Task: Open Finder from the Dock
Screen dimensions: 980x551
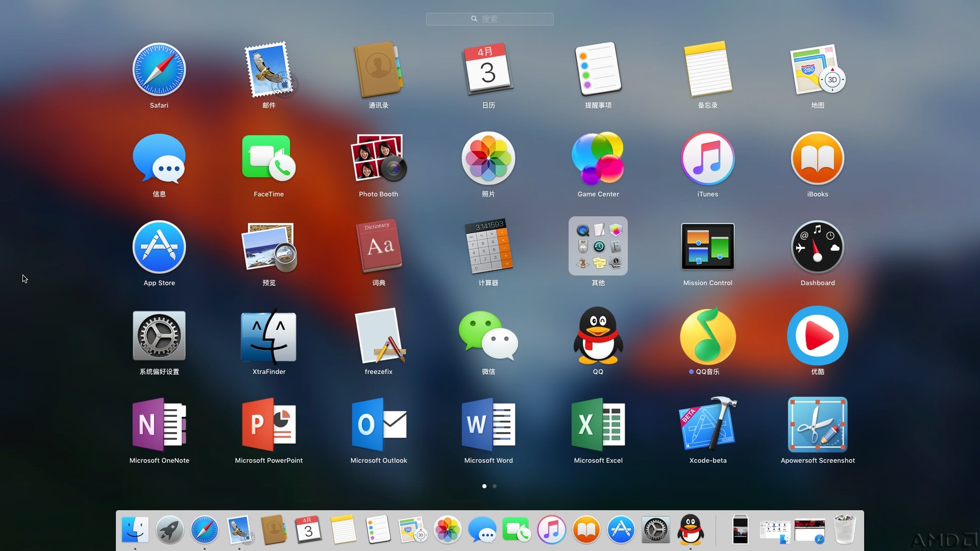Action: 135,530
